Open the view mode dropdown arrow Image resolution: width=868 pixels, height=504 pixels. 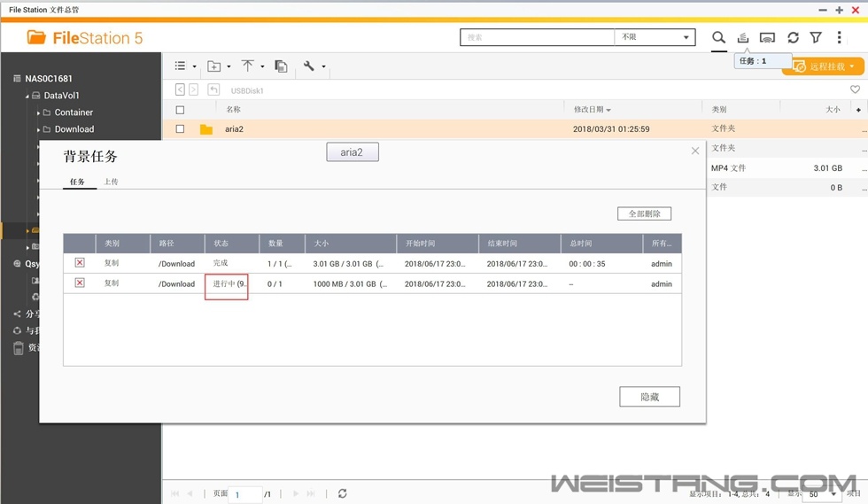pyautogui.click(x=194, y=66)
